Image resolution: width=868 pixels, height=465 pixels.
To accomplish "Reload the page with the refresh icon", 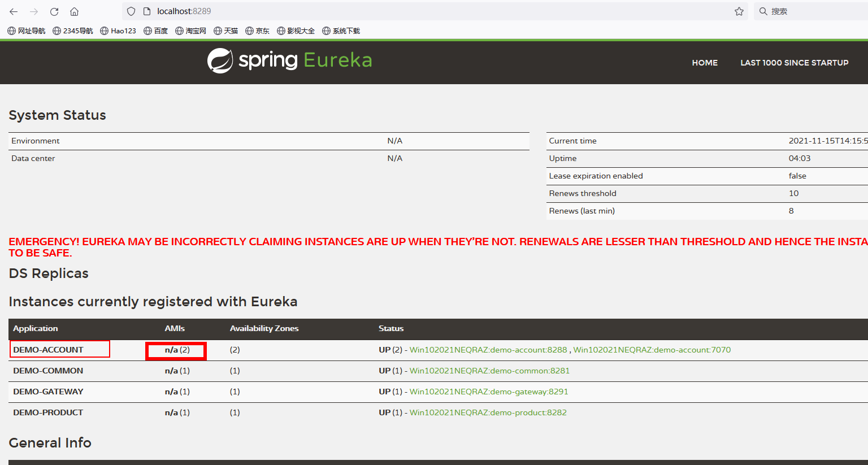I will 54,11.
